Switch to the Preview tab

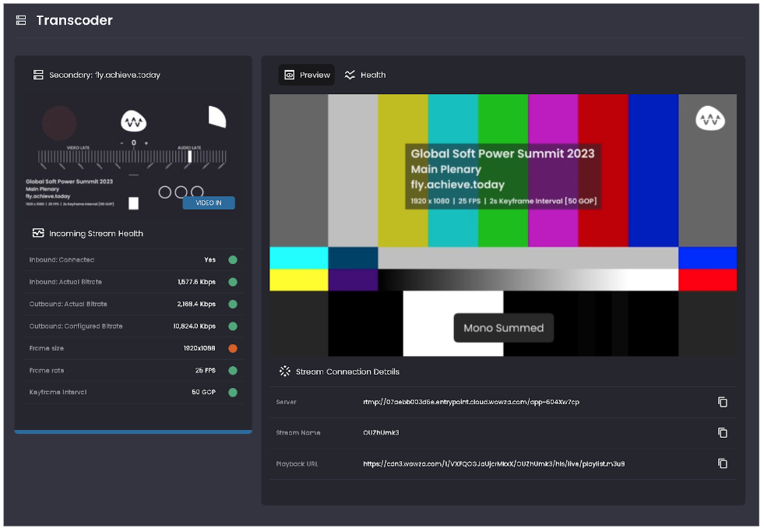click(307, 75)
